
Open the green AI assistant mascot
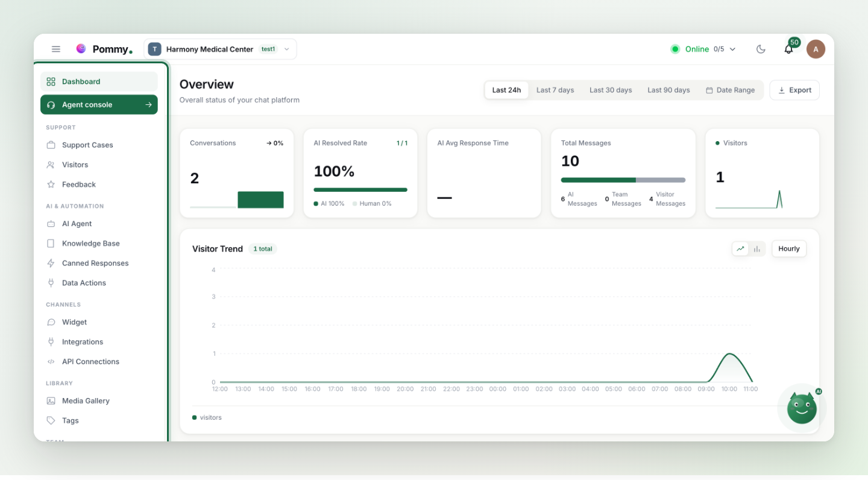click(802, 408)
